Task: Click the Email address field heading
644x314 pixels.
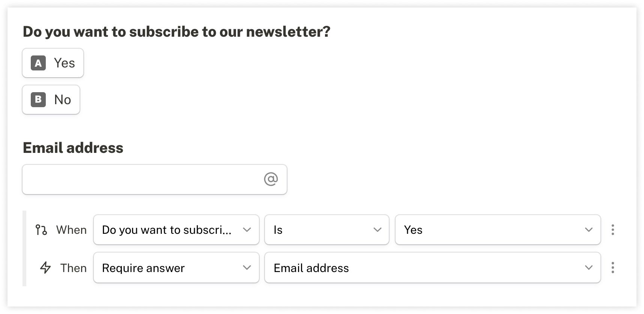Action: (x=73, y=148)
